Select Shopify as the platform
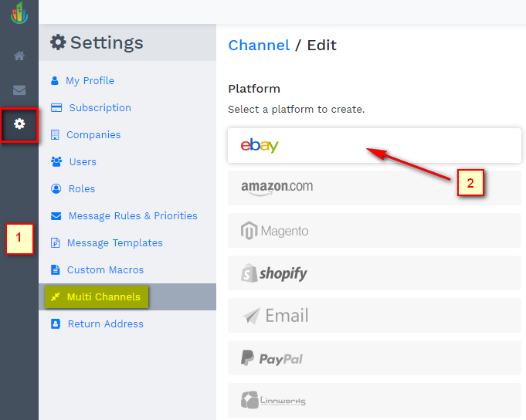Screen dimensions: 526x420 (374, 273)
